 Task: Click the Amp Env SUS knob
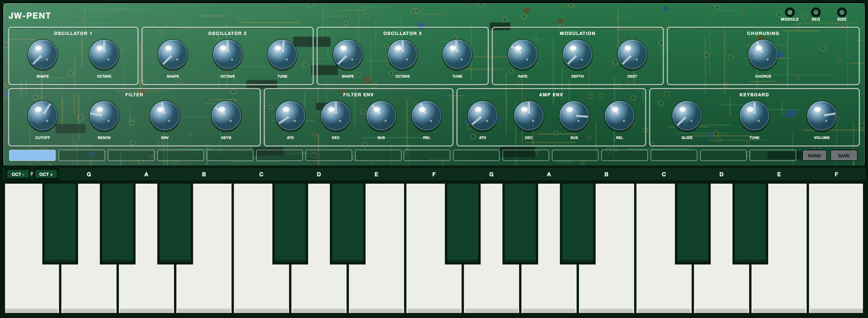point(574,116)
